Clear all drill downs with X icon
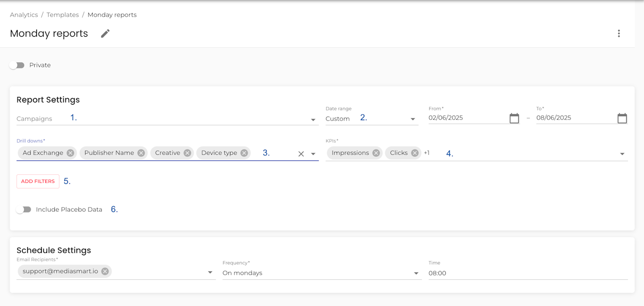 coord(301,154)
